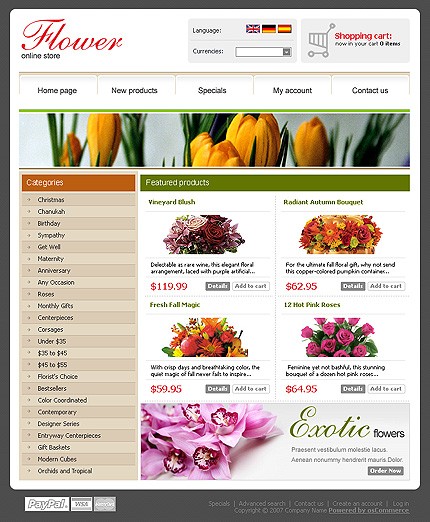The image size is (430, 522).
Task: Add 12 Hot Pink Roses to cart
Action: pyautogui.click(x=386, y=389)
